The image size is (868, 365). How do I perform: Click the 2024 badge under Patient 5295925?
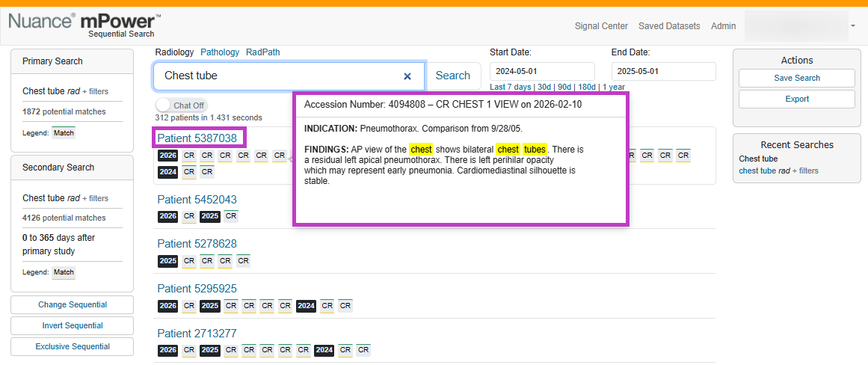306,305
